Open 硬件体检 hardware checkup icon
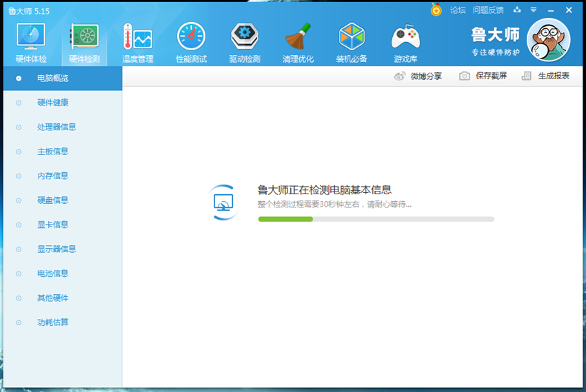 coord(31,36)
